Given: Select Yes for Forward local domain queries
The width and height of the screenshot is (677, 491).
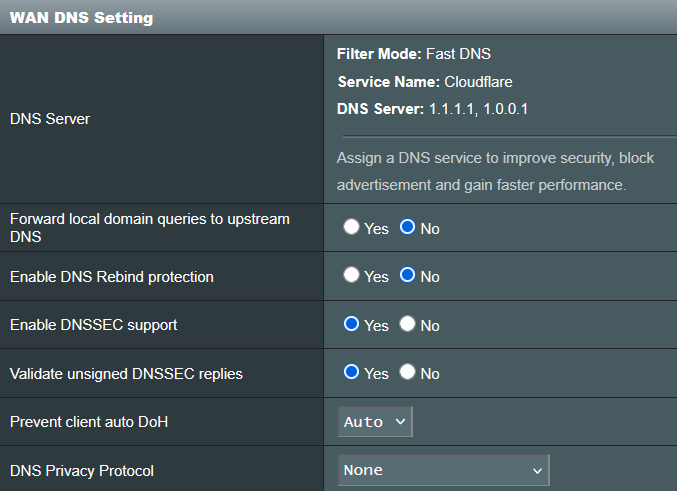Looking at the screenshot, I should (x=351, y=227).
